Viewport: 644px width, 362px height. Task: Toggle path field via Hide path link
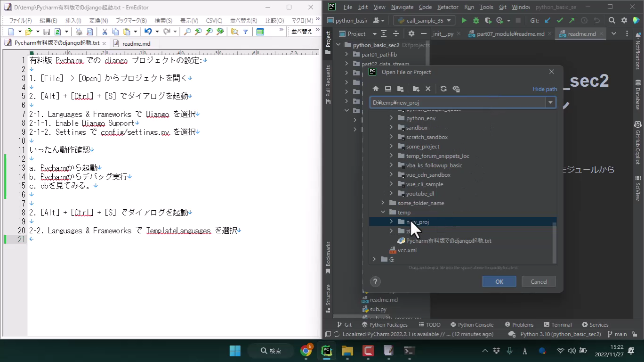[545, 89]
